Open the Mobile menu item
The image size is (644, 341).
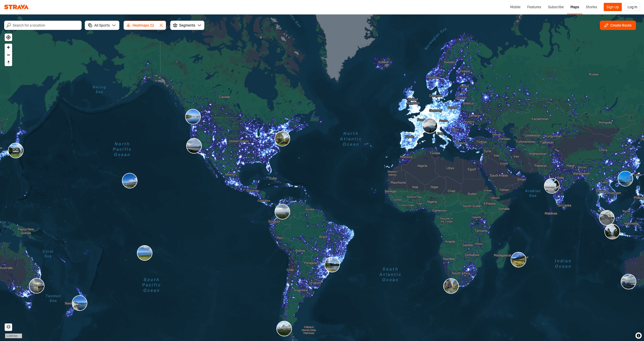(515, 7)
